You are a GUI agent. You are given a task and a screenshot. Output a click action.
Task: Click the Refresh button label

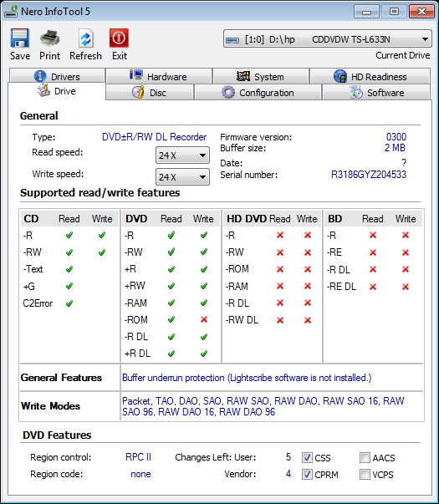pos(85,56)
